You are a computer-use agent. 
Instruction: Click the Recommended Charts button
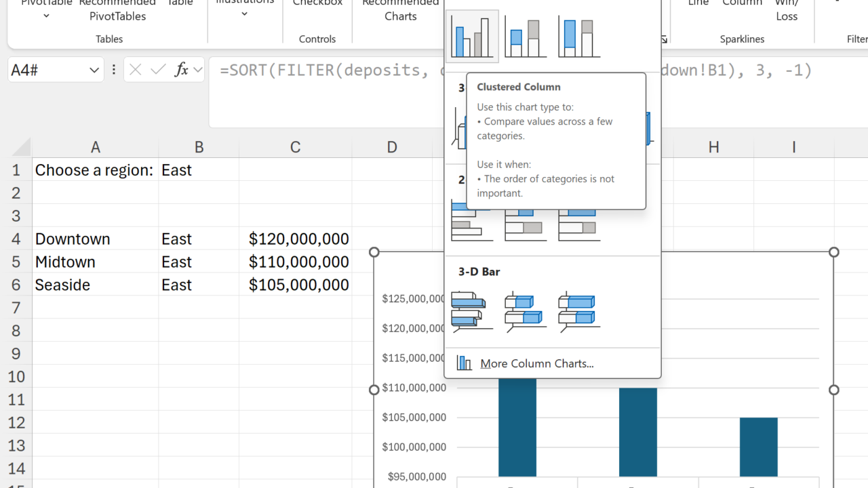coord(400,10)
